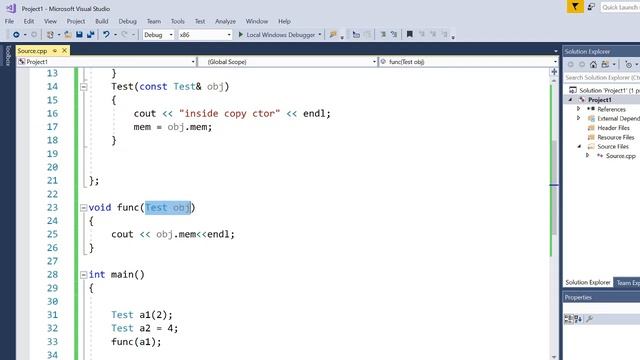Screen dimensions: 640x360
Task: Open the x86 solution platform dropdown
Action: point(205,35)
